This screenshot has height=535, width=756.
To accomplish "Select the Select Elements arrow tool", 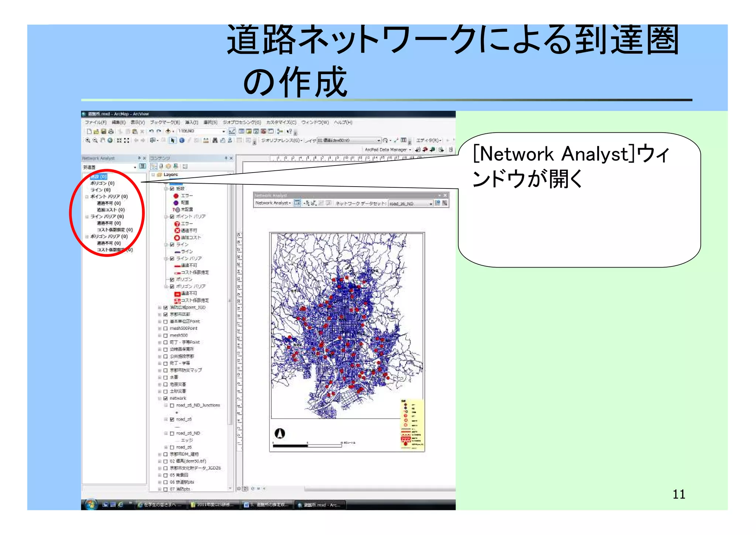I will coord(173,140).
